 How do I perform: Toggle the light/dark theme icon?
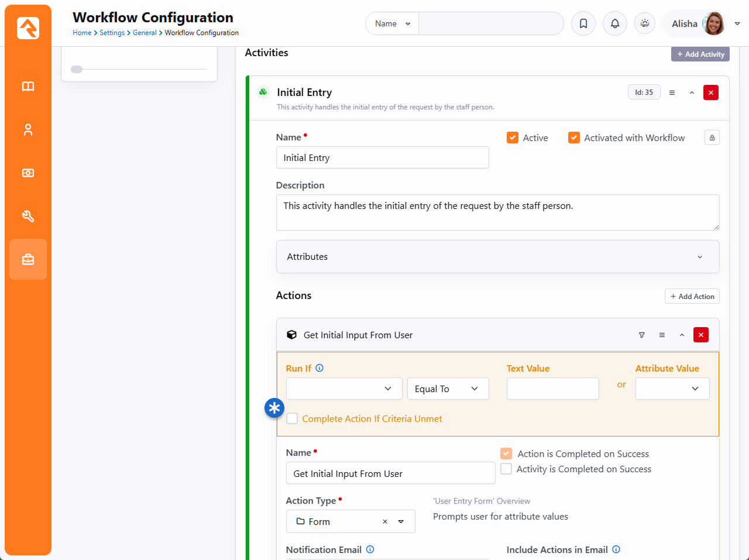[645, 23]
